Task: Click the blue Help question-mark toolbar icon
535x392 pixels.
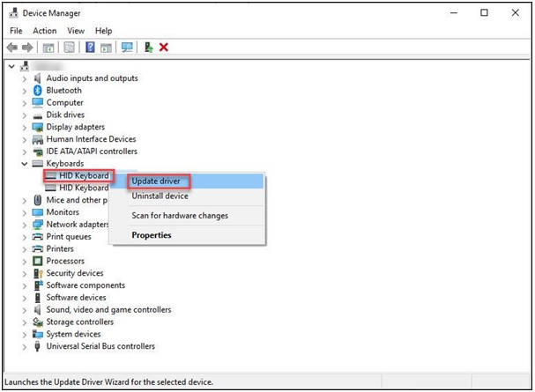Action: coord(89,48)
